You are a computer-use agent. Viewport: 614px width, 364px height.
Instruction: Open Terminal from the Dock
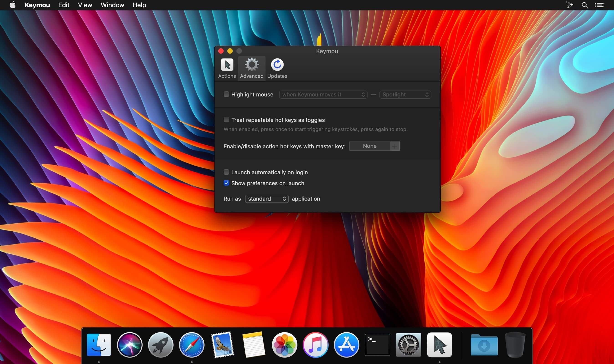[377, 345]
